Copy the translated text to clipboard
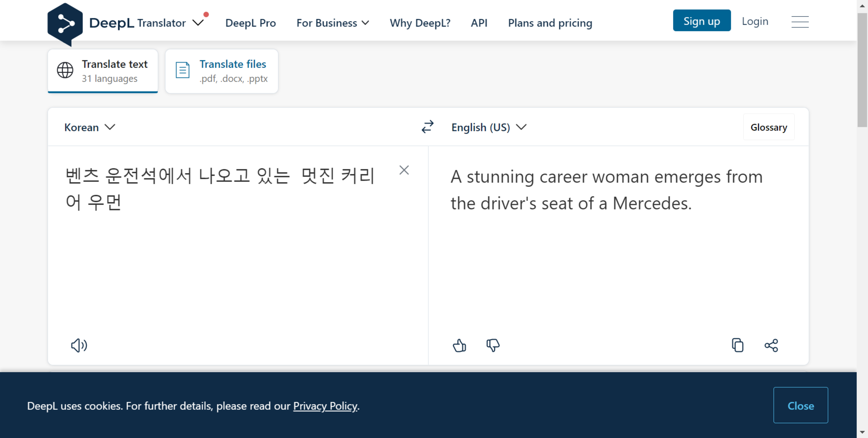This screenshot has height=438, width=868. 737,345
